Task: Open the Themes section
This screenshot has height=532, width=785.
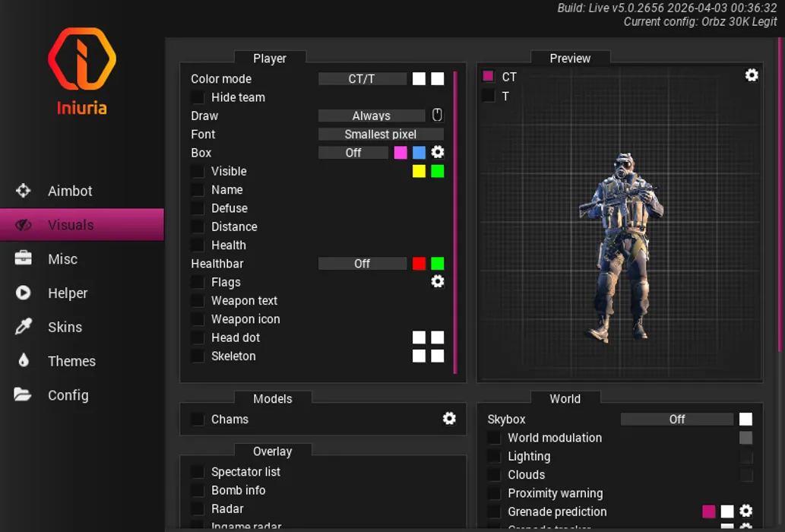Action: [82, 361]
